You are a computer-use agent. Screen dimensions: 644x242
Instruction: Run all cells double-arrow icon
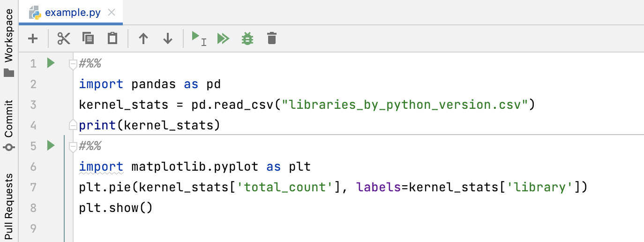pyautogui.click(x=223, y=38)
